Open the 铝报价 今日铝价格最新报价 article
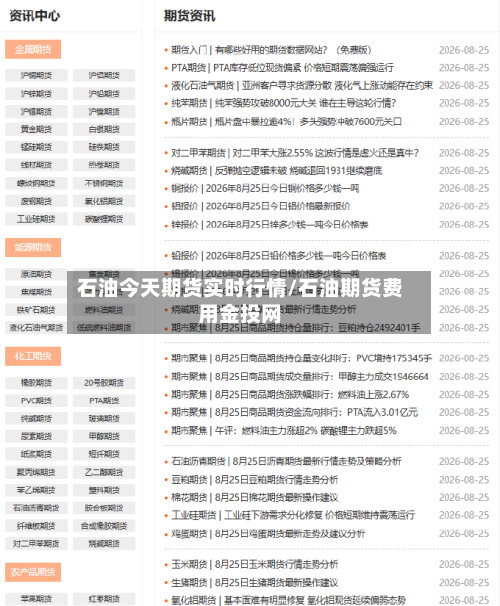This screenshot has height=606, width=500. pyautogui.click(x=261, y=206)
